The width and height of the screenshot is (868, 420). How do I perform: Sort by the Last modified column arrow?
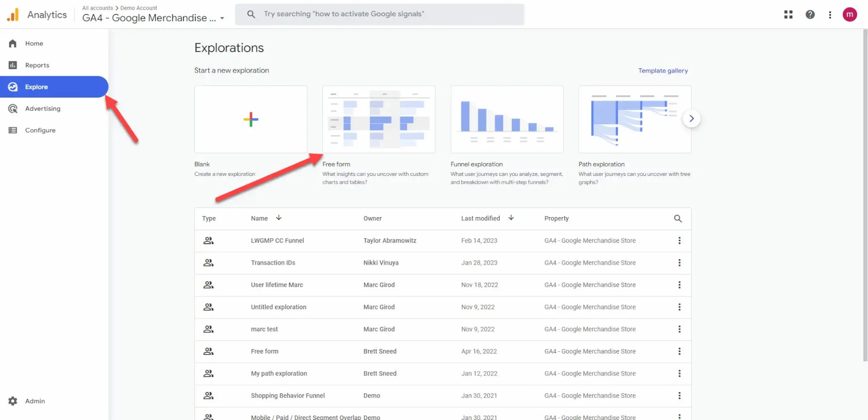[511, 218]
